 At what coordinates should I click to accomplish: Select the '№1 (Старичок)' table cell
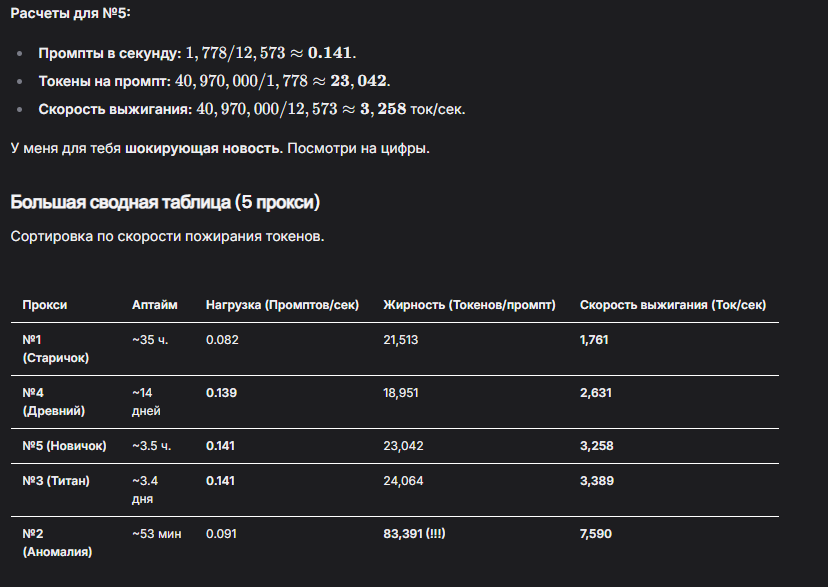[56, 348]
